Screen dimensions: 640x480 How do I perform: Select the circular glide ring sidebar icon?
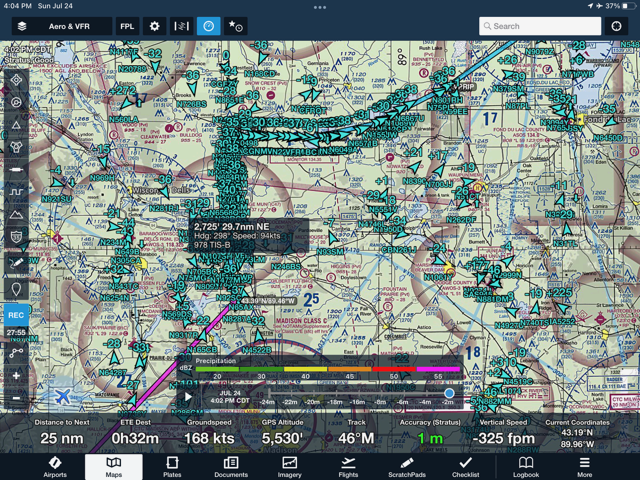16,102
